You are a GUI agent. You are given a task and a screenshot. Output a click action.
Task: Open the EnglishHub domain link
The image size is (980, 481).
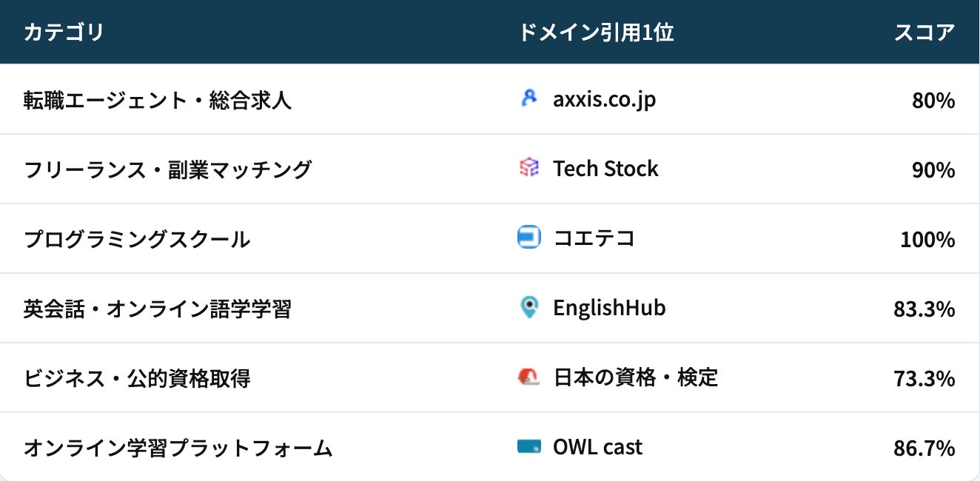click(609, 308)
